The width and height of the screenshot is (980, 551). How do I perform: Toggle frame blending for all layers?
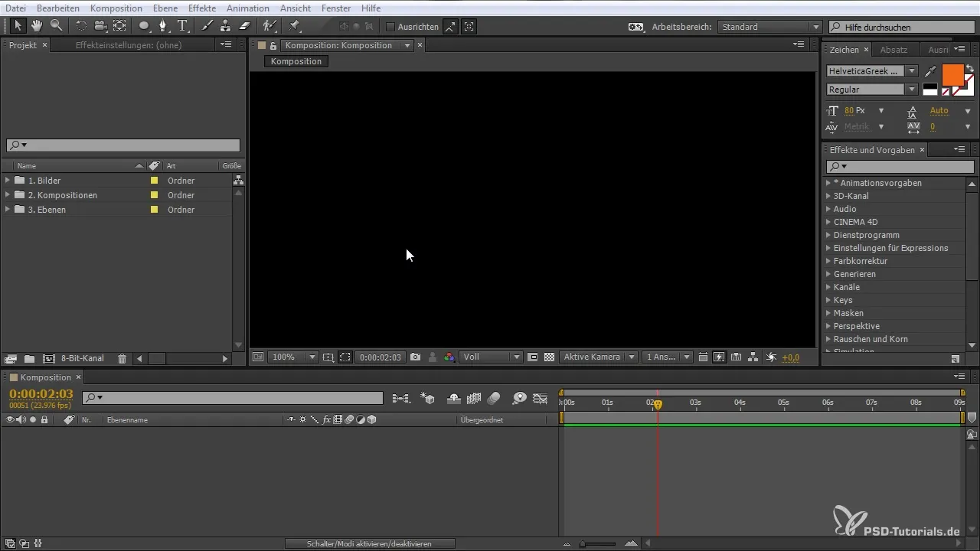[x=473, y=398]
